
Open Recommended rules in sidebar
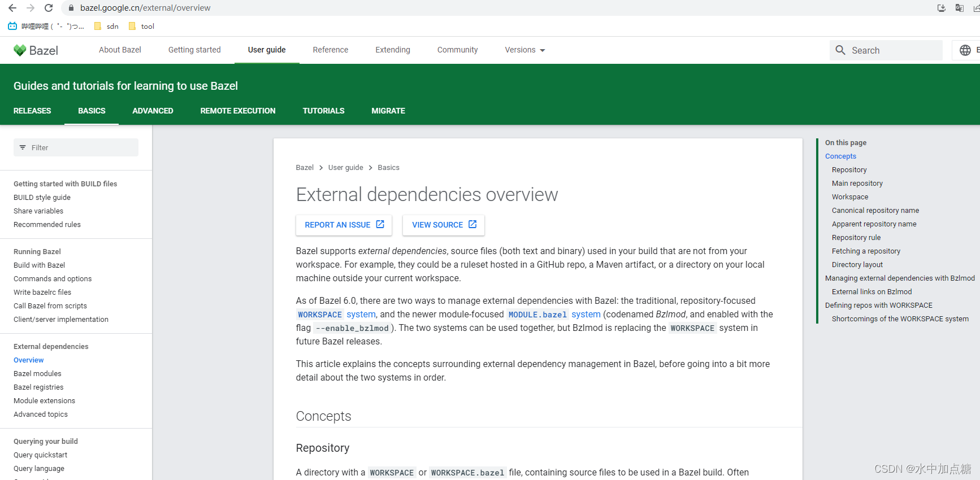[47, 225]
